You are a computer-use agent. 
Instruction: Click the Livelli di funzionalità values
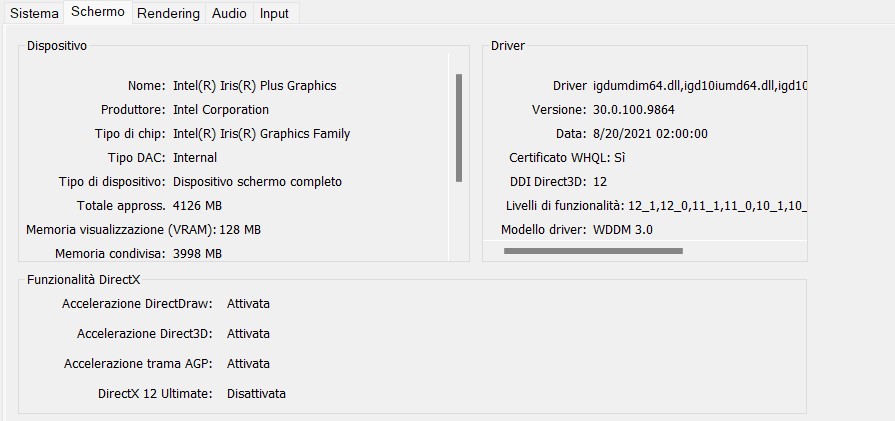pos(717,206)
